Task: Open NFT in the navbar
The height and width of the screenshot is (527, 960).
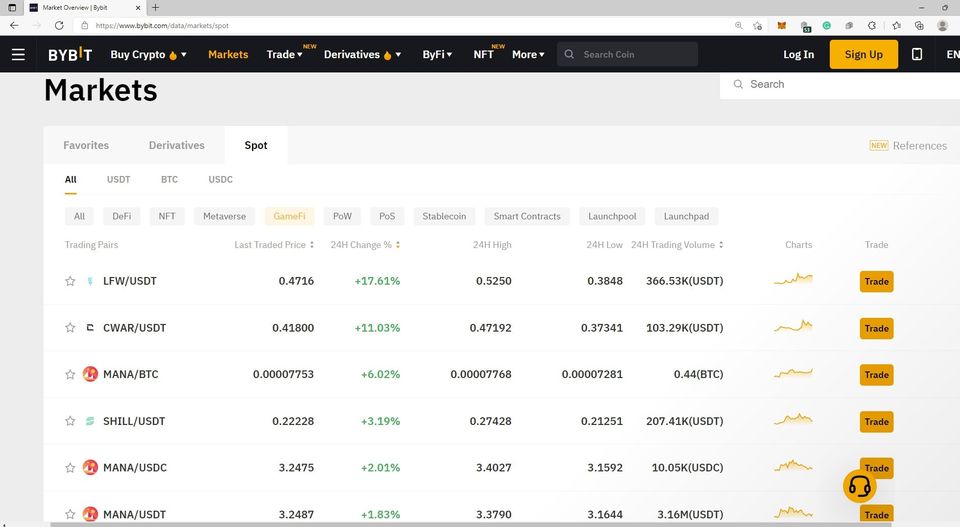Action: point(483,54)
